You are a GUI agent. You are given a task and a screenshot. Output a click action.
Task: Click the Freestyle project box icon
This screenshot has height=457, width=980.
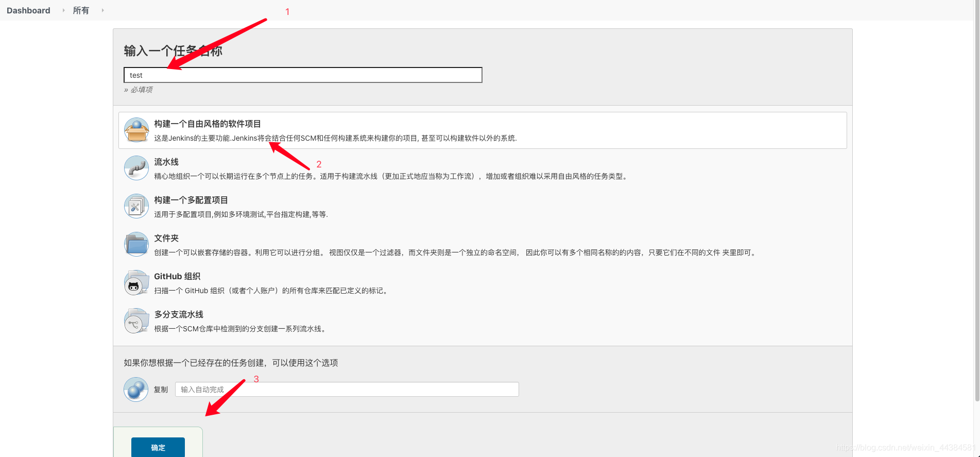(x=136, y=130)
